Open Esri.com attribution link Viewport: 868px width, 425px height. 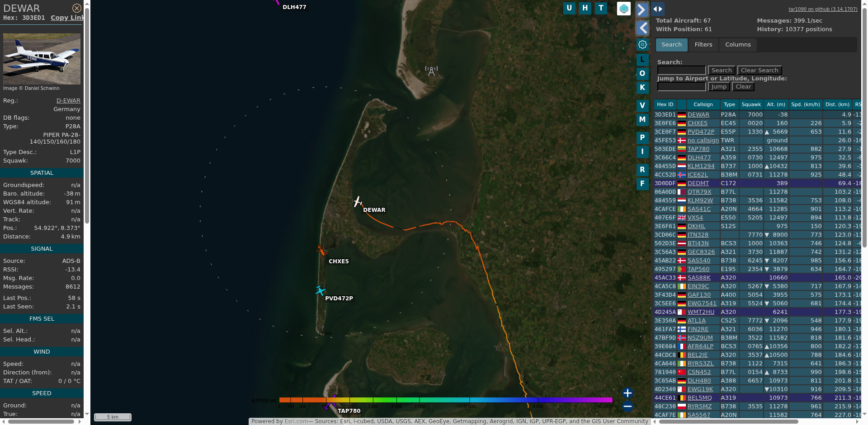click(296, 421)
